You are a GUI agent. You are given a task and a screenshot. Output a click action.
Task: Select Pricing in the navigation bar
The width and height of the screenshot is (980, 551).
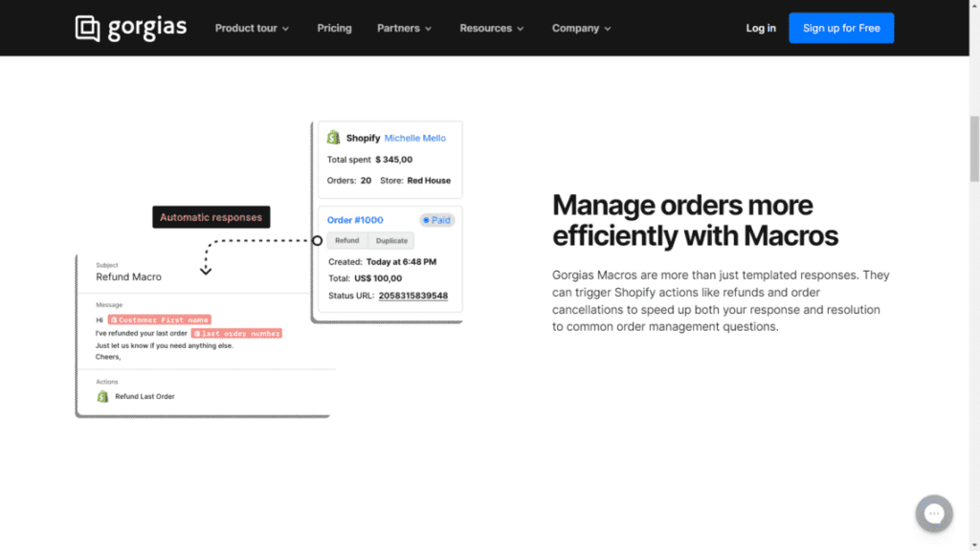(334, 28)
